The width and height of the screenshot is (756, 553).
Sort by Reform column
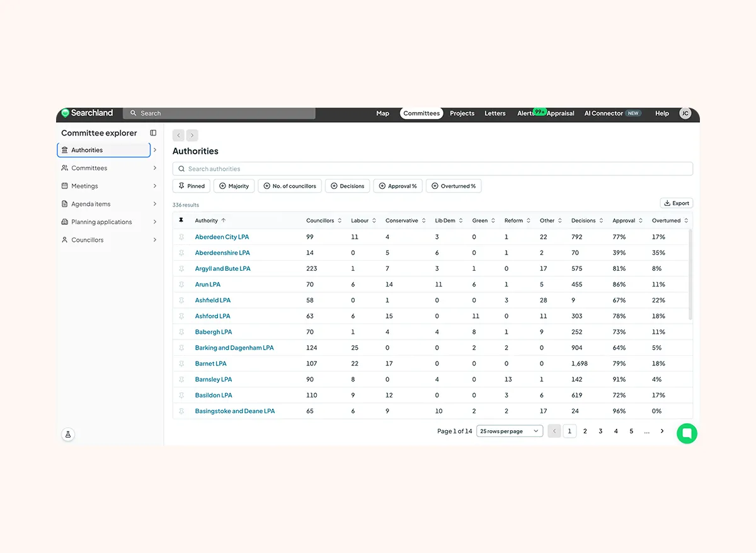click(x=518, y=220)
